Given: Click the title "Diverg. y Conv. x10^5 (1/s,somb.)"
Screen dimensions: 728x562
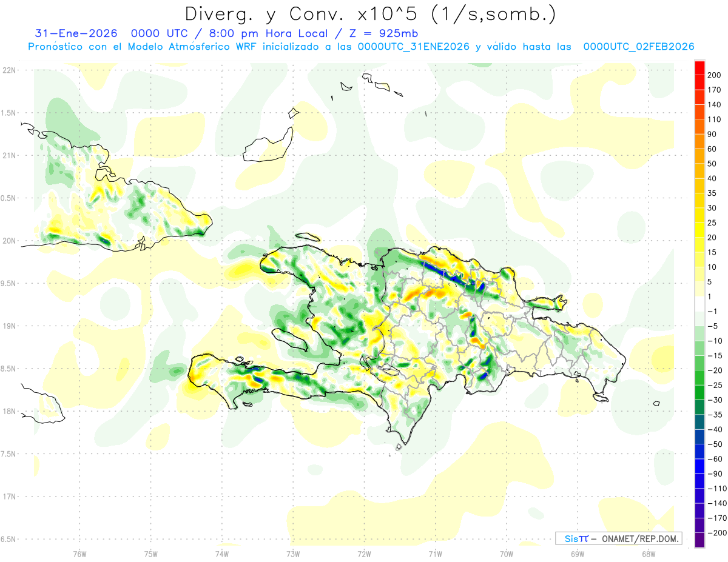Looking at the screenshot, I should pos(370,14).
